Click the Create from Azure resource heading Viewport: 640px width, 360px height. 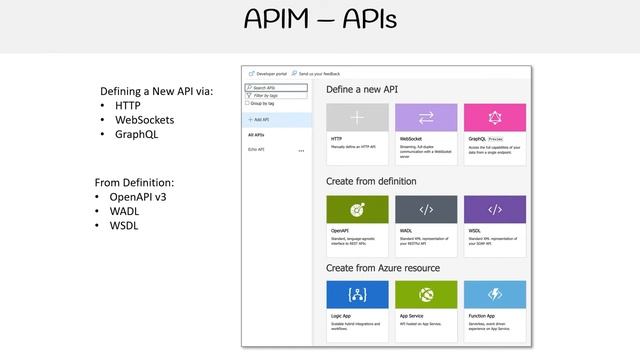click(383, 268)
